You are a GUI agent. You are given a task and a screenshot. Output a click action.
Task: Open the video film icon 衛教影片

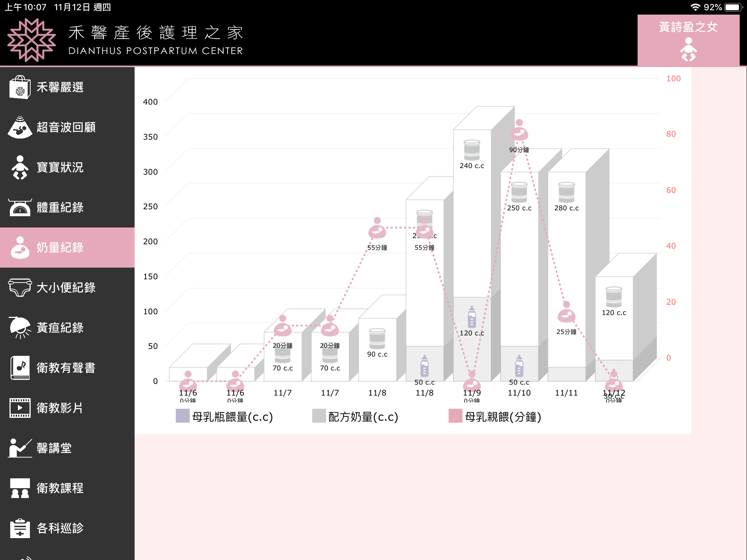(x=20, y=408)
